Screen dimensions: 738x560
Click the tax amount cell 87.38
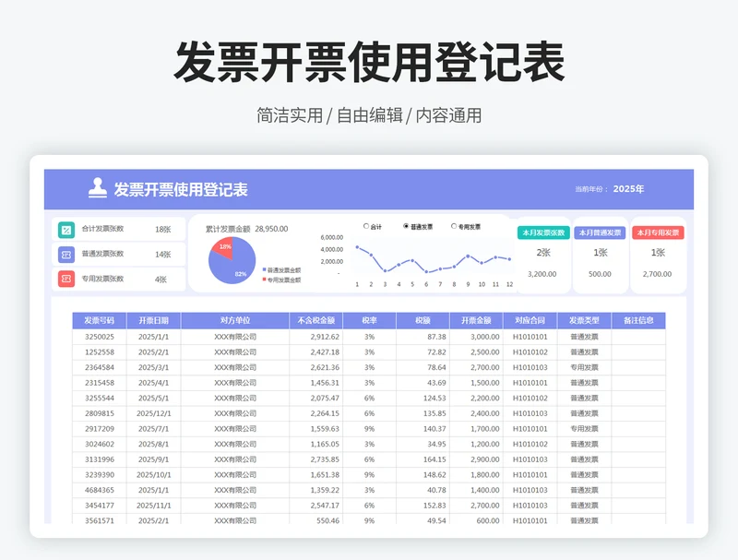point(423,337)
